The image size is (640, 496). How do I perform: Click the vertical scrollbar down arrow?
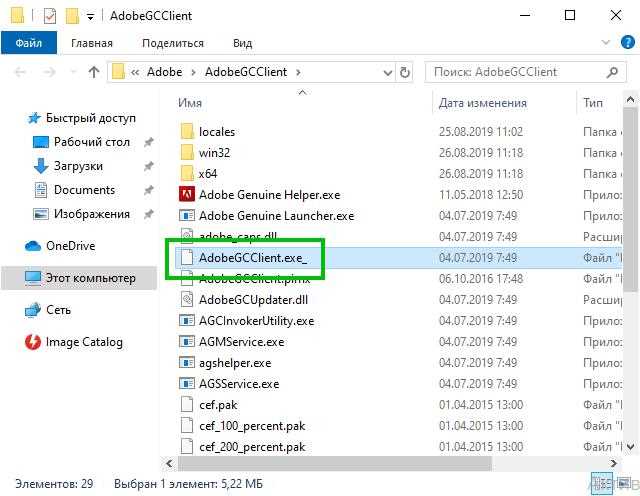(x=630, y=447)
